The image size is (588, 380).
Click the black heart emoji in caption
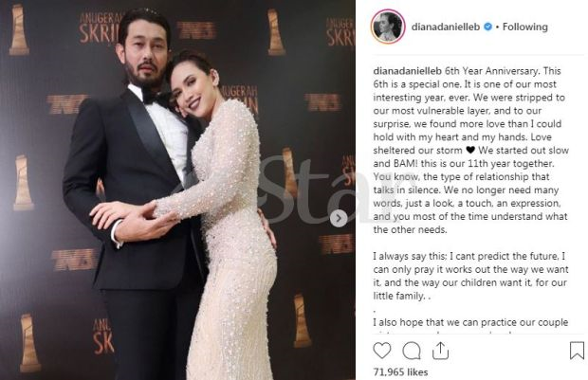[470, 151]
